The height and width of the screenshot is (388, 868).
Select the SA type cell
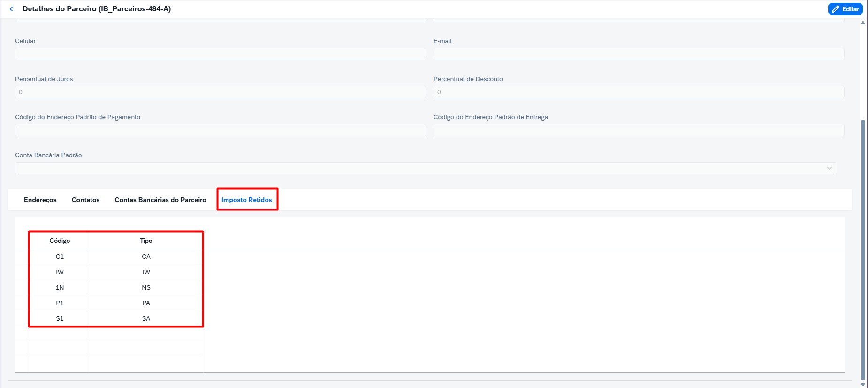(146, 318)
